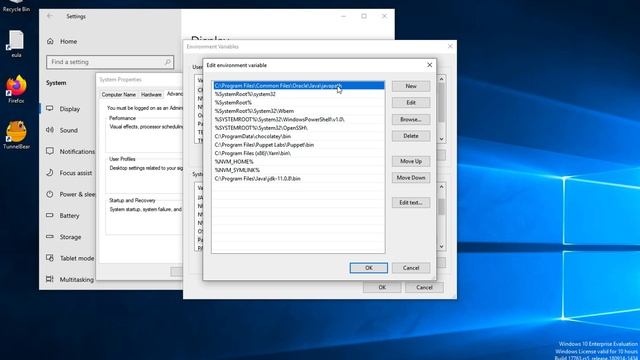Open the eula file on desktop
640x360 pixels.
tap(16, 44)
